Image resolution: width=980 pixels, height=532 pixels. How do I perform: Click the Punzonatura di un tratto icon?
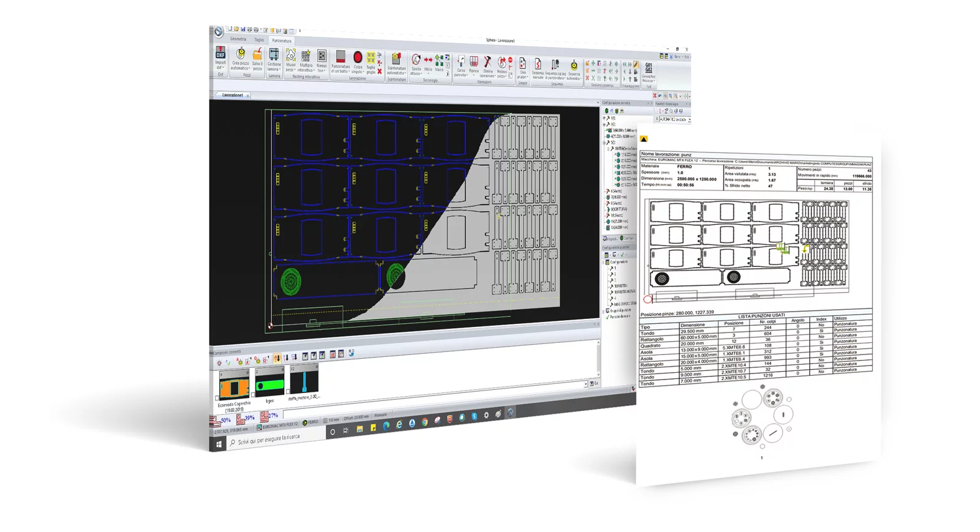[x=341, y=57]
